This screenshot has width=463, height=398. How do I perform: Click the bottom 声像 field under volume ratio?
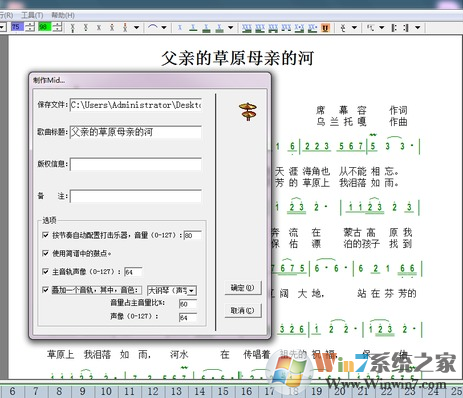tap(188, 317)
